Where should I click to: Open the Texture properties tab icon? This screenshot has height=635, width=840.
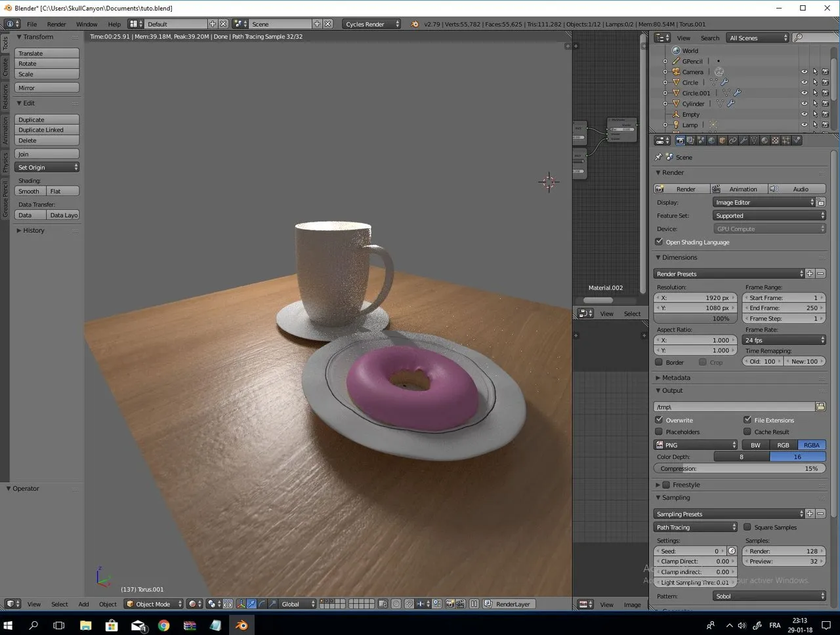pyautogui.click(x=775, y=140)
